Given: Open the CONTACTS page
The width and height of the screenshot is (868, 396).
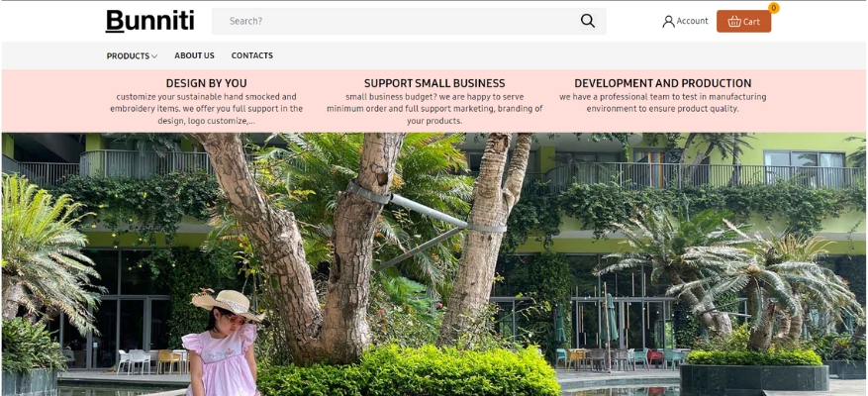Looking at the screenshot, I should tap(251, 55).
